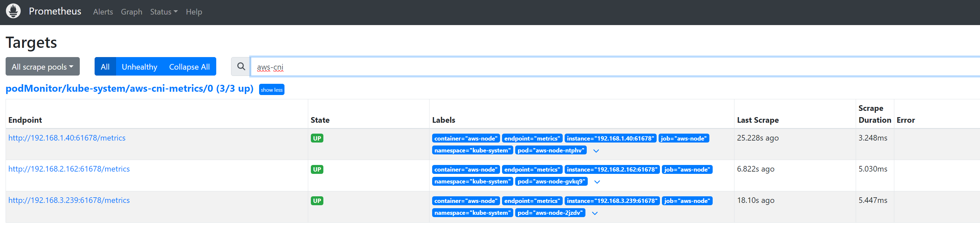Click job="aws-node" label in third row
This screenshot has width=980, height=226.
pyautogui.click(x=687, y=201)
